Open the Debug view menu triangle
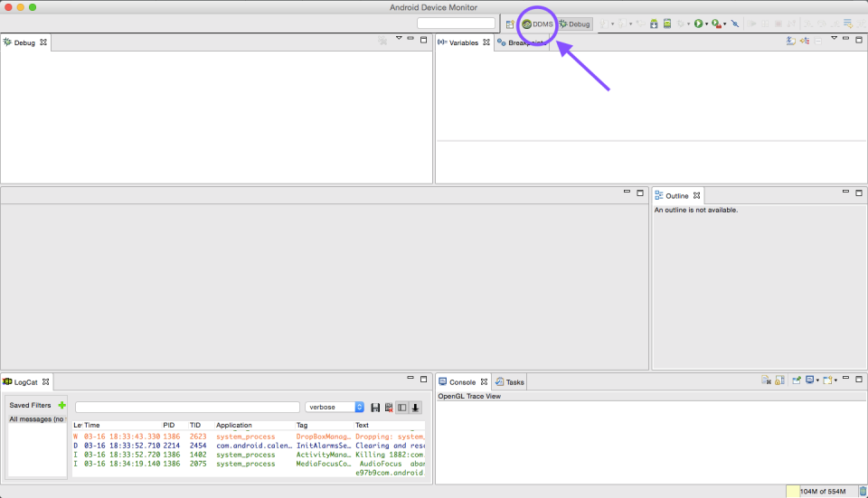This screenshot has height=498, width=868. tap(399, 38)
